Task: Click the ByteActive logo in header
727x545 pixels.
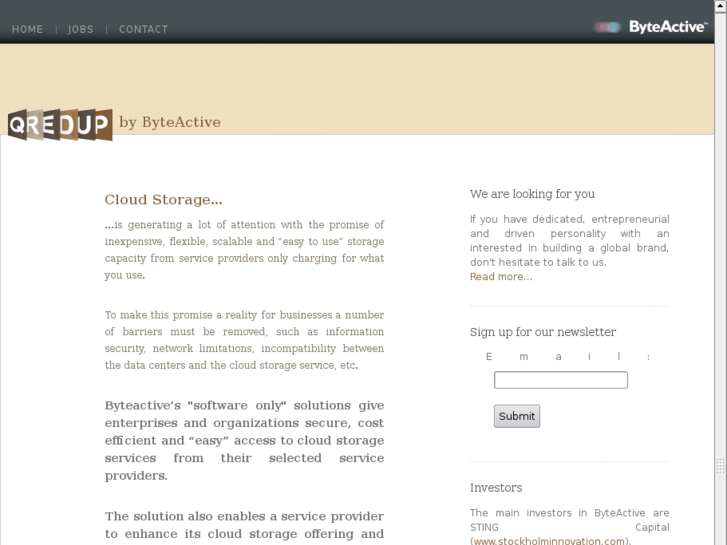Action: tap(650, 27)
